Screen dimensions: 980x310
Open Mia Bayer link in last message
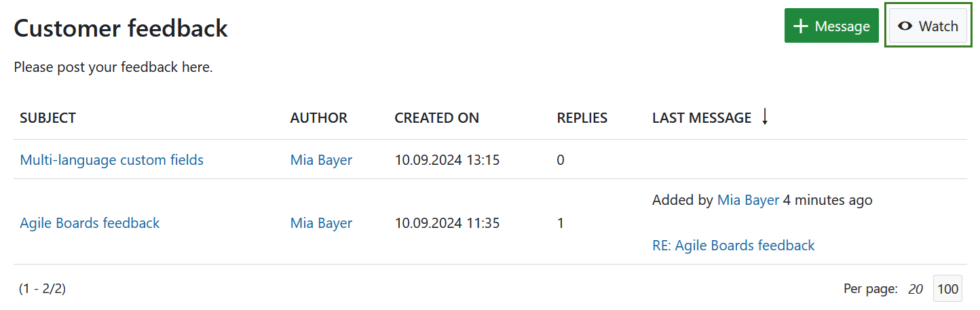(x=748, y=200)
